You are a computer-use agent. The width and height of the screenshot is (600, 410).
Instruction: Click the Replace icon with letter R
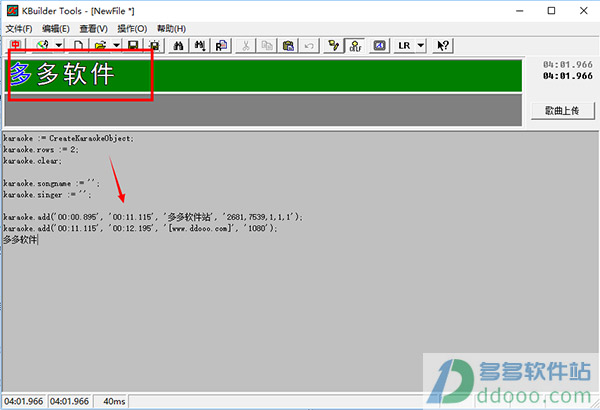click(221, 46)
